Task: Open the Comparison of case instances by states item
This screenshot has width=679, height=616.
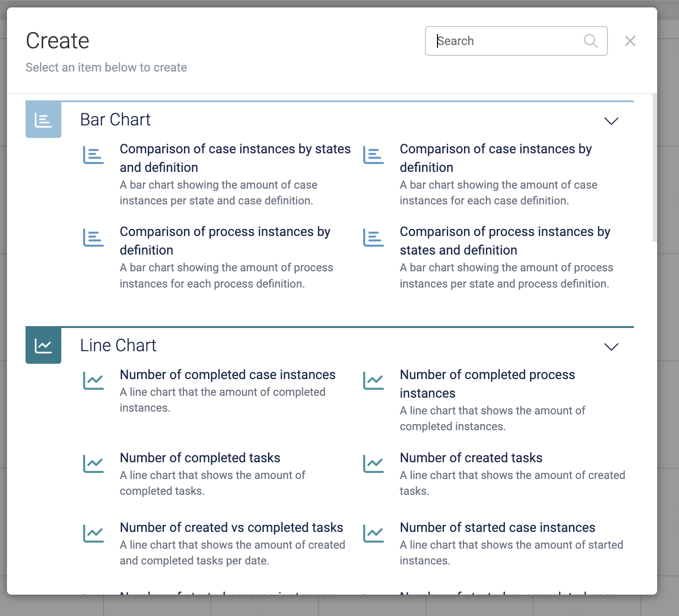Action: pyautogui.click(x=235, y=158)
